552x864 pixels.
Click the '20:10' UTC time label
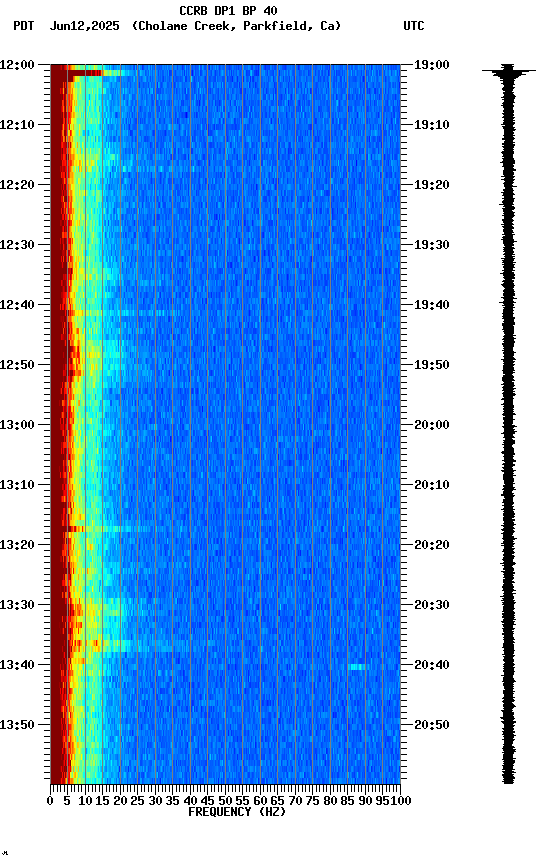[432, 485]
